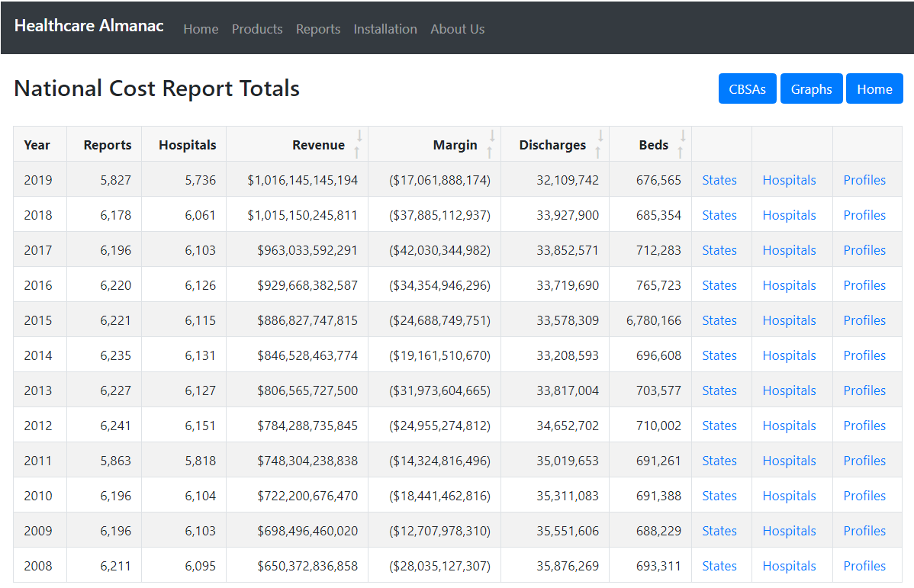Open States link for 2009
The height and width of the screenshot is (588, 914).
[x=719, y=530]
